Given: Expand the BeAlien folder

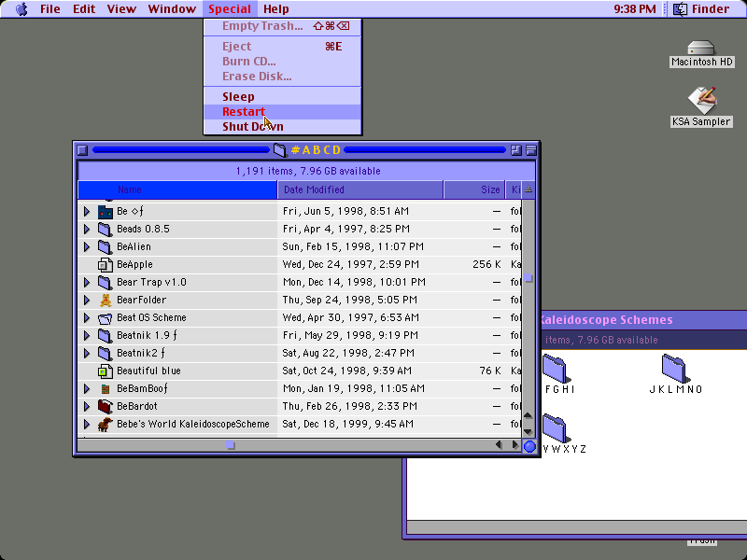Looking at the screenshot, I should [x=87, y=246].
